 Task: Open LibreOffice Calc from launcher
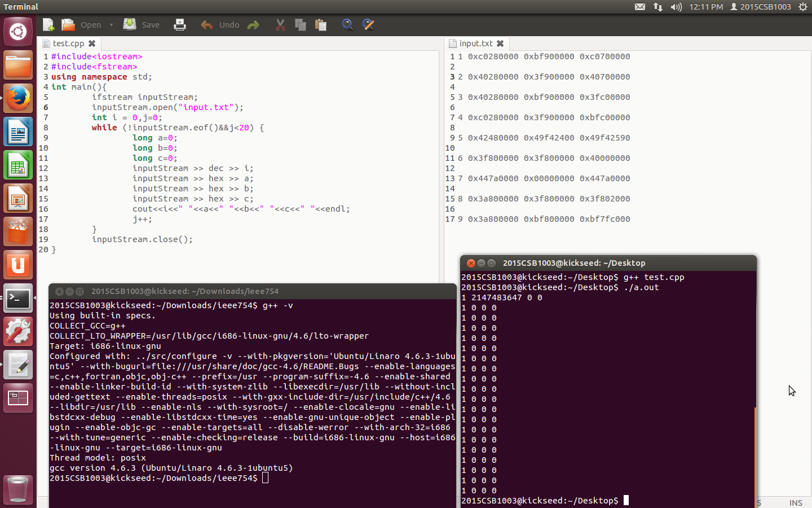[x=18, y=166]
